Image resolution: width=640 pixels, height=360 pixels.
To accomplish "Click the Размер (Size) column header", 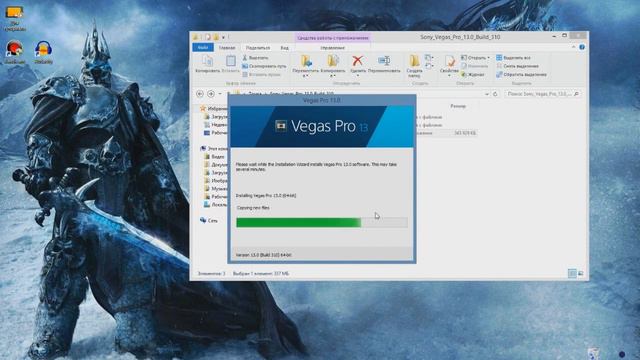I will pyautogui.click(x=458, y=106).
